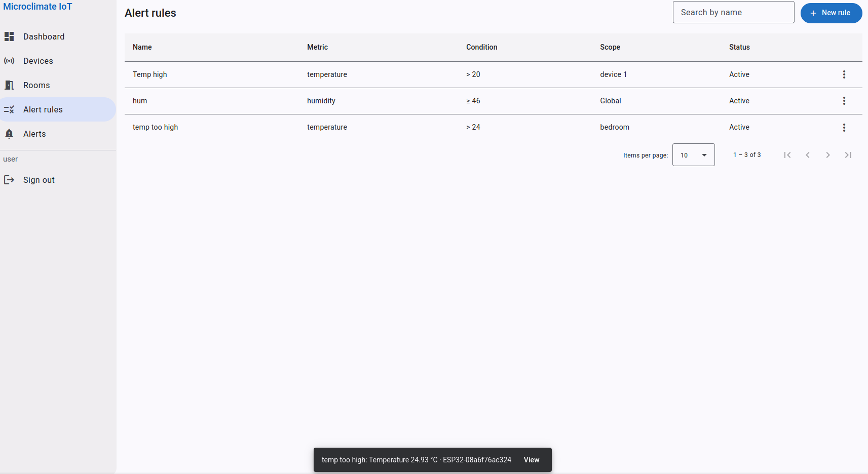Viewport: 868px width, 474px height.
Task: Select the 'Temp high' rule name
Action: point(150,74)
